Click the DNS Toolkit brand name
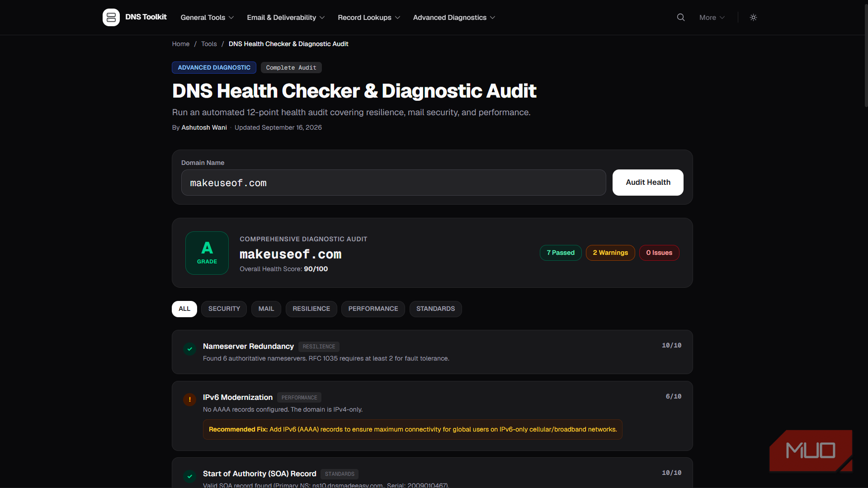868x488 pixels. pyautogui.click(x=146, y=17)
